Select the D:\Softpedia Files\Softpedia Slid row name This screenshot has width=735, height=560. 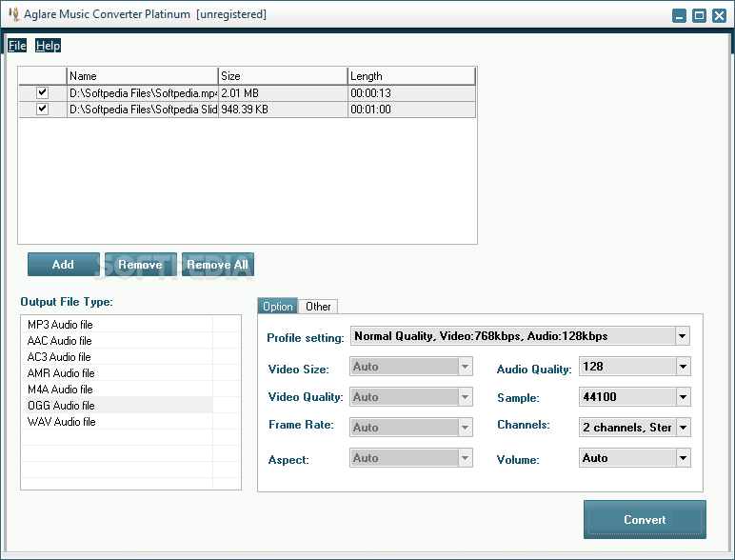143,110
